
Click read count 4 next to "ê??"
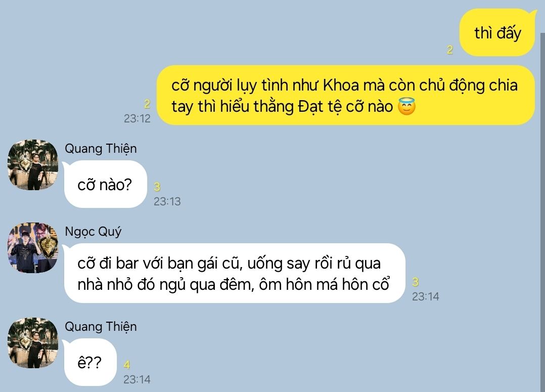tap(127, 365)
